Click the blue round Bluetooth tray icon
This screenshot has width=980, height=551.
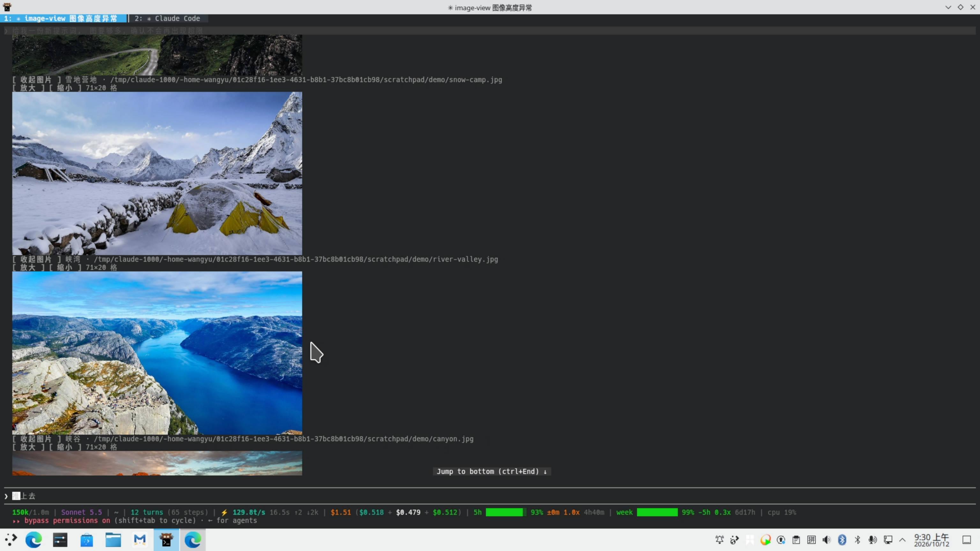842,540
